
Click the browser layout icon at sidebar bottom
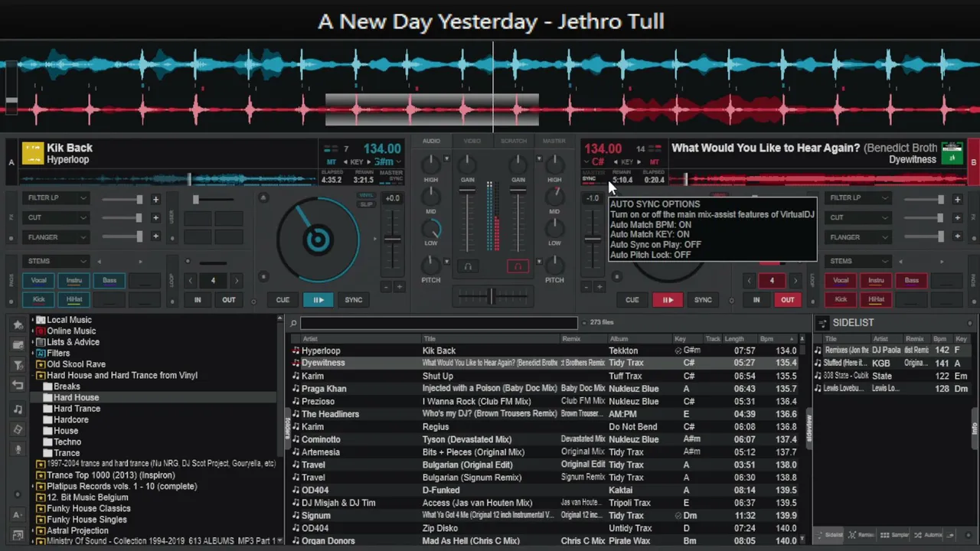click(18, 534)
